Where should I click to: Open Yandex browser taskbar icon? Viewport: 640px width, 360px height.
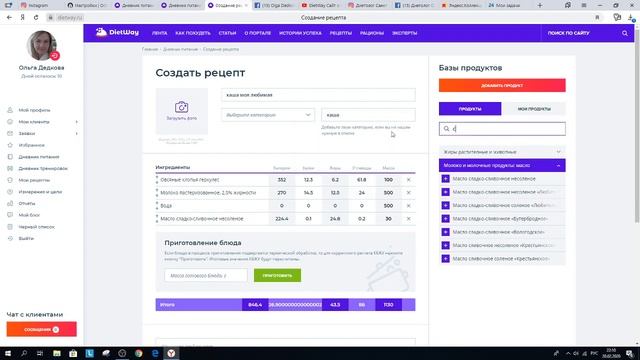171,353
